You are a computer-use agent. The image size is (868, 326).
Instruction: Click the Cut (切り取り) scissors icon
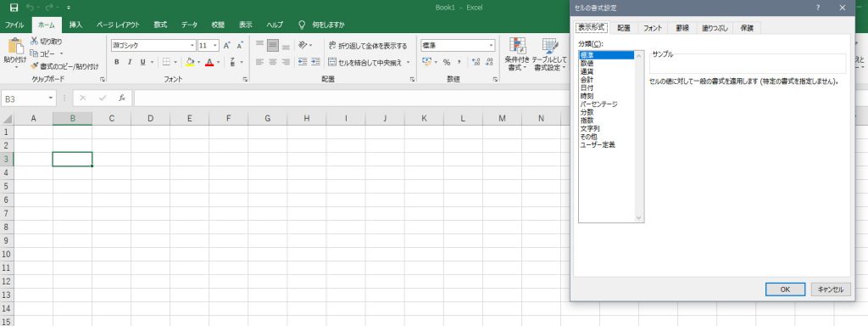coord(34,41)
